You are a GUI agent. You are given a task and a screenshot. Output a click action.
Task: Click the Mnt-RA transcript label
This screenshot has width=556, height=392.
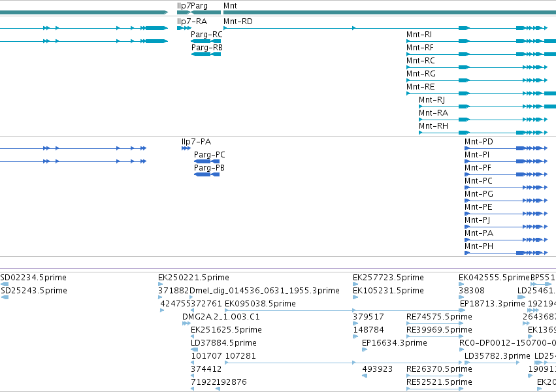pyautogui.click(x=433, y=113)
